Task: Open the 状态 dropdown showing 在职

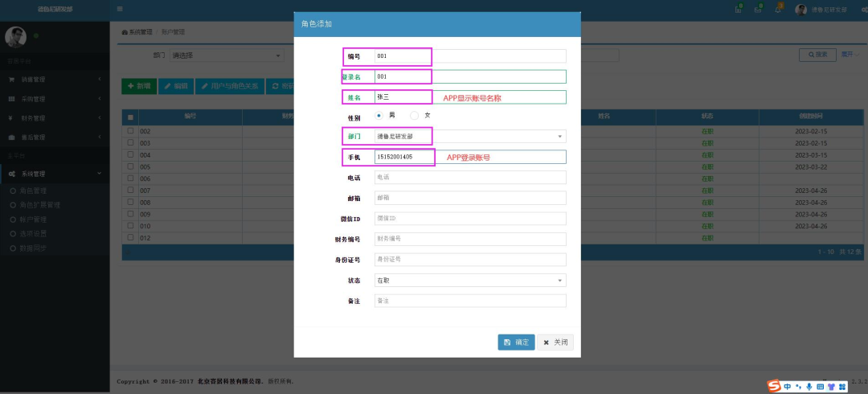Action: pos(470,281)
